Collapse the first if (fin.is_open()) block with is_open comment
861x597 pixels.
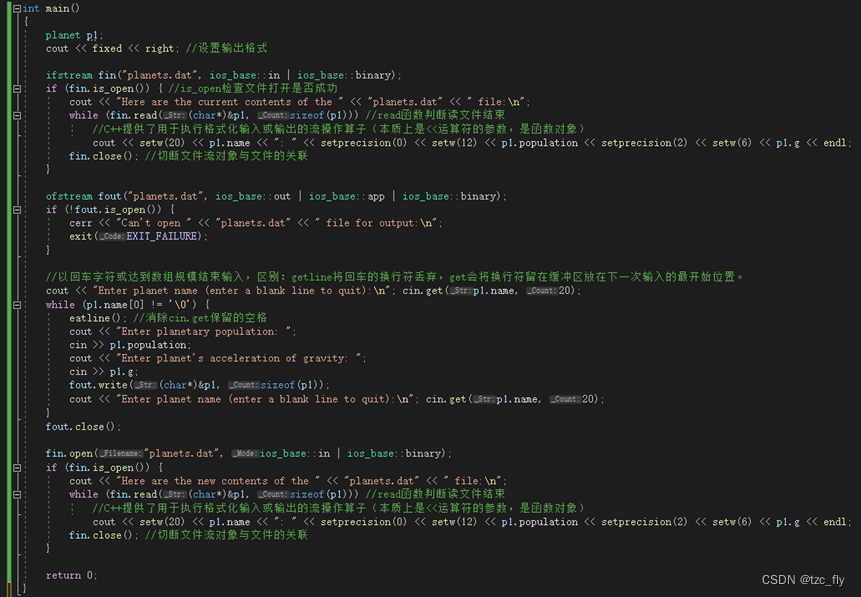(17, 88)
